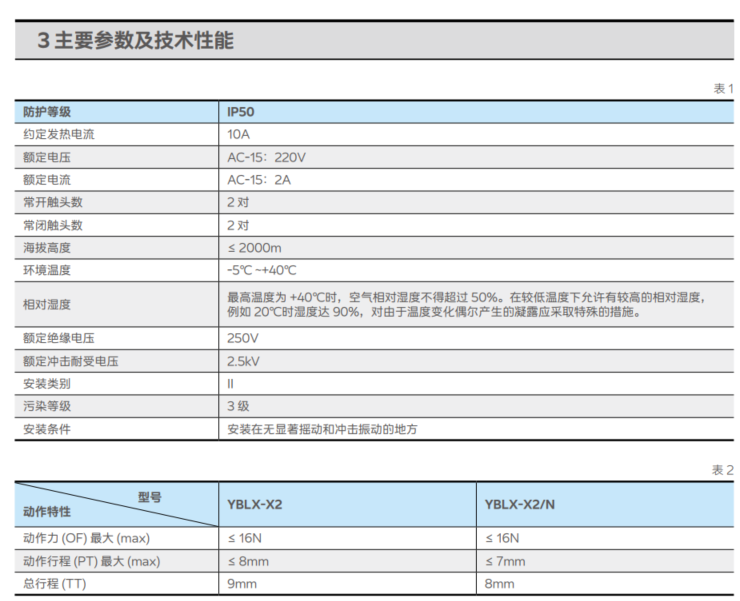Click the 9mm total travel value
The height and width of the screenshot is (601, 740).
click(242, 584)
